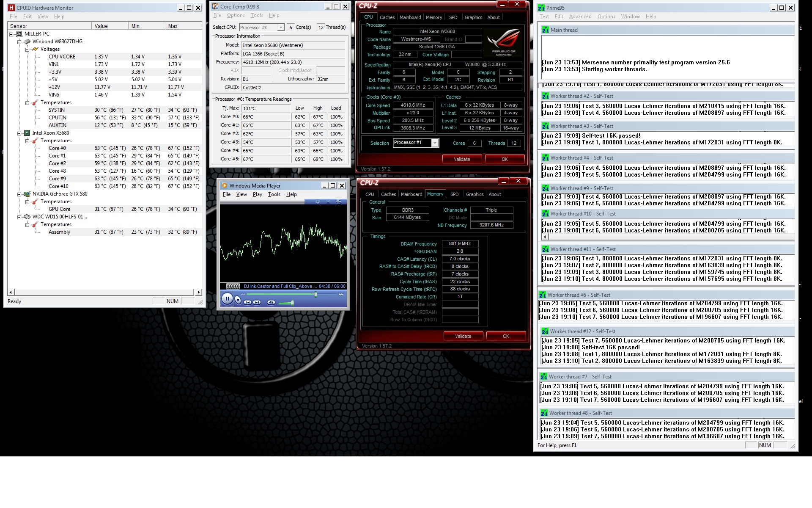The image size is (812, 508).
Task: Collapse the Intel Xeon X5680 node
Action: (x=19, y=133)
